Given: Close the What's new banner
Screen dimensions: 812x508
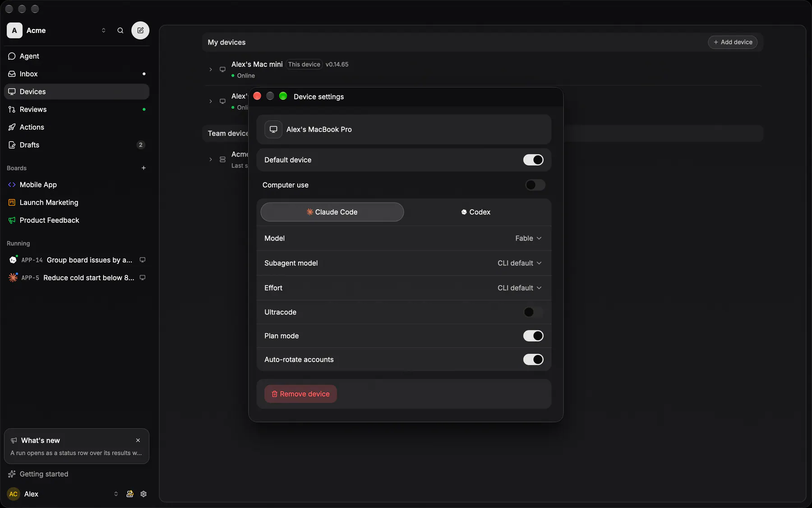Looking at the screenshot, I should pos(138,440).
